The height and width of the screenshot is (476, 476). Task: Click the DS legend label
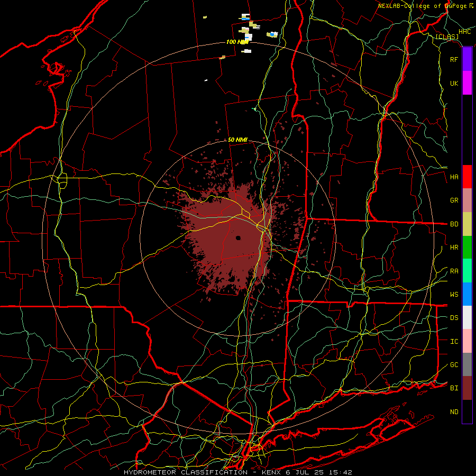coord(454,317)
